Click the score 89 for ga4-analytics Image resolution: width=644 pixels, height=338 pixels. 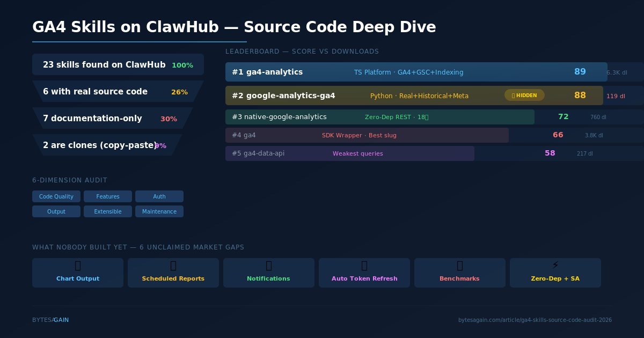[580, 72]
